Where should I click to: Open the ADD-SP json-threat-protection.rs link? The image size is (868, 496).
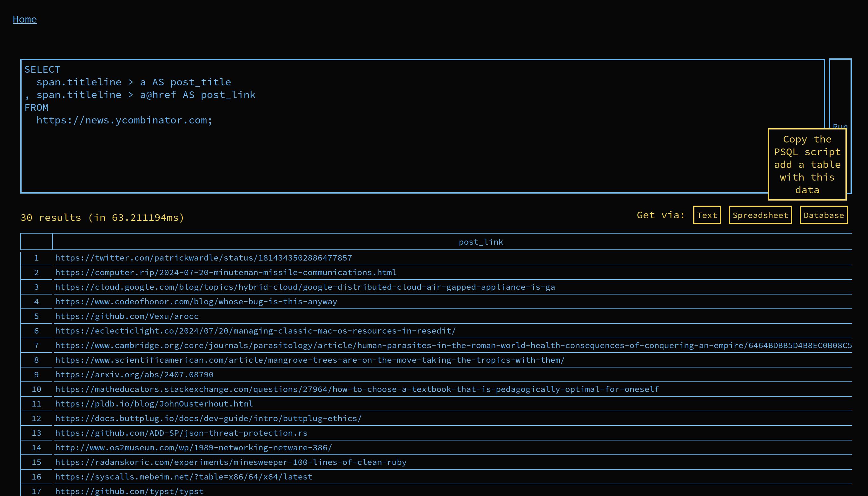tap(181, 433)
